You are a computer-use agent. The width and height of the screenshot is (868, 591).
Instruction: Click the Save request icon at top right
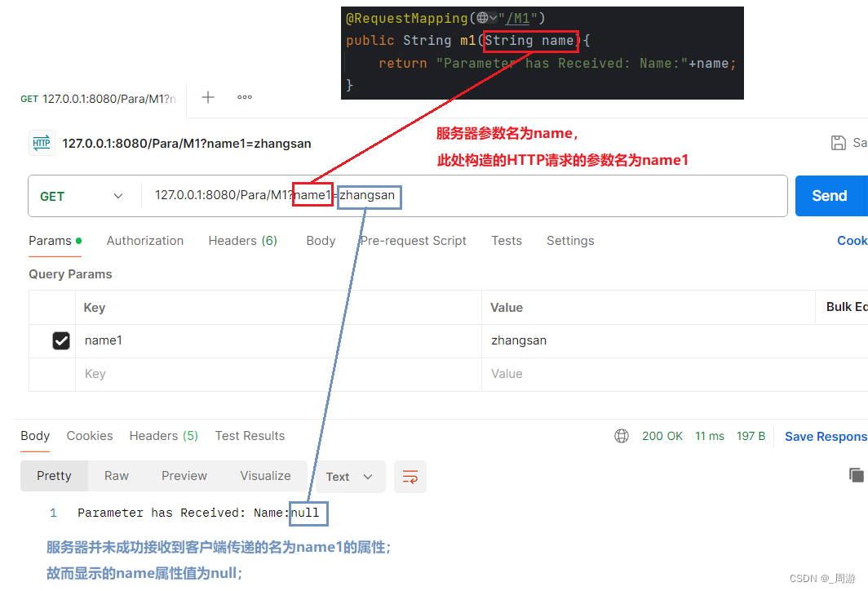[839, 142]
